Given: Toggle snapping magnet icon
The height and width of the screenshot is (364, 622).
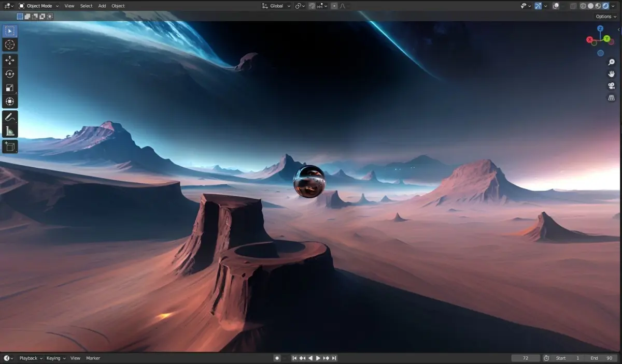Looking at the screenshot, I should pyautogui.click(x=312, y=6).
